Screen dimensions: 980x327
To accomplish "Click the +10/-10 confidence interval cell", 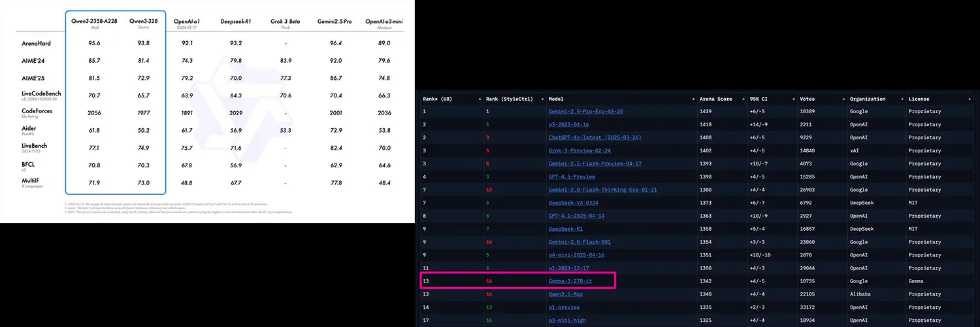I will (761, 255).
